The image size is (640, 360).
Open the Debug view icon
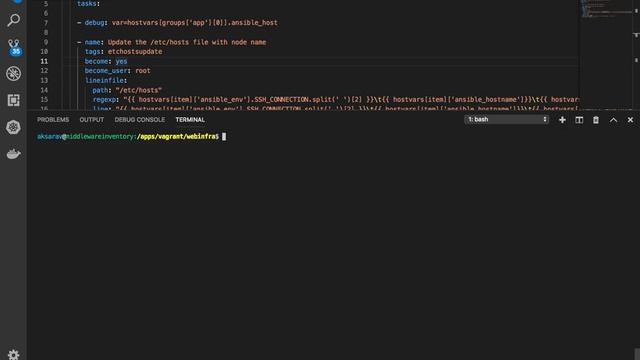pyautogui.click(x=13, y=73)
